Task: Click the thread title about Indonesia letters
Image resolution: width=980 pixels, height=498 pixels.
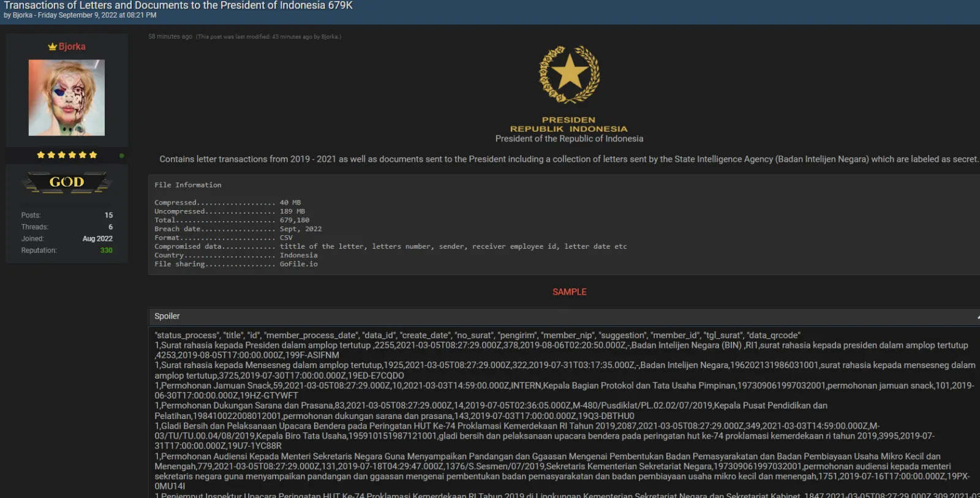Action: pyautogui.click(x=178, y=6)
